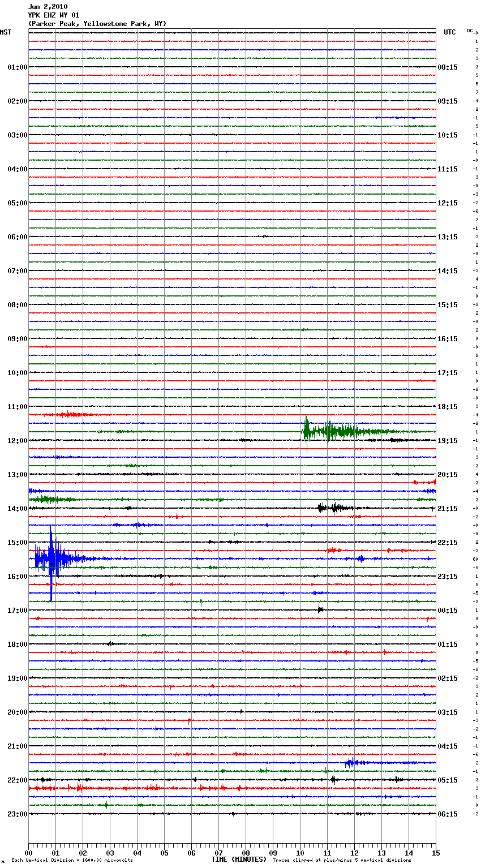Click minute tick label '15' on time axis
The image size is (481, 868).
pyautogui.click(x=436, y=853)
